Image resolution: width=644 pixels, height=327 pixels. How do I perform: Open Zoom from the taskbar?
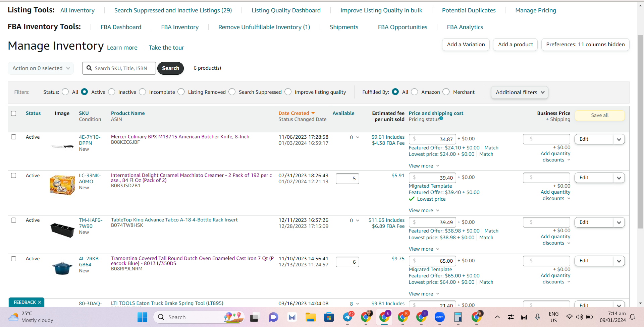click(439, 317)
